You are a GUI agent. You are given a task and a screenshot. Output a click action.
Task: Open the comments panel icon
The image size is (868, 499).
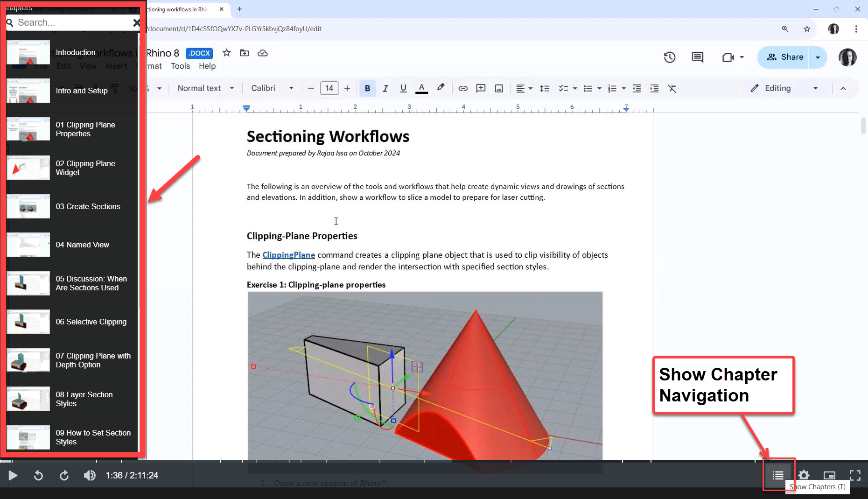(x=697, y=57)
